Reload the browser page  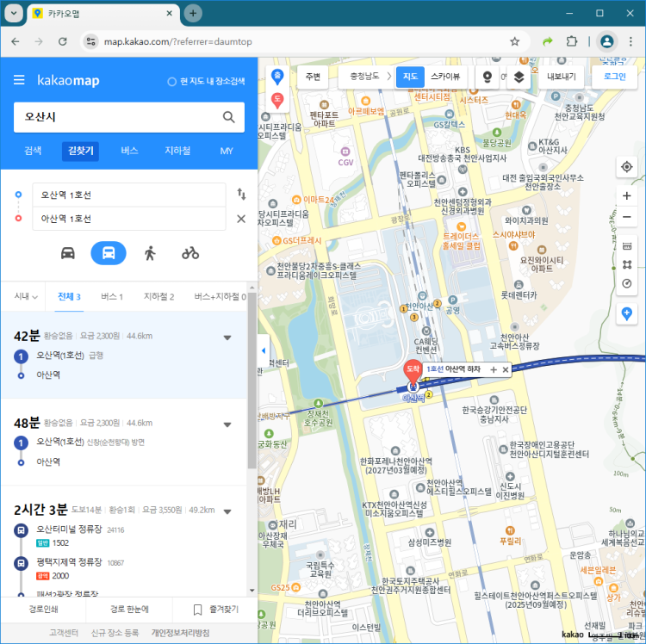[x=63, y=41]
